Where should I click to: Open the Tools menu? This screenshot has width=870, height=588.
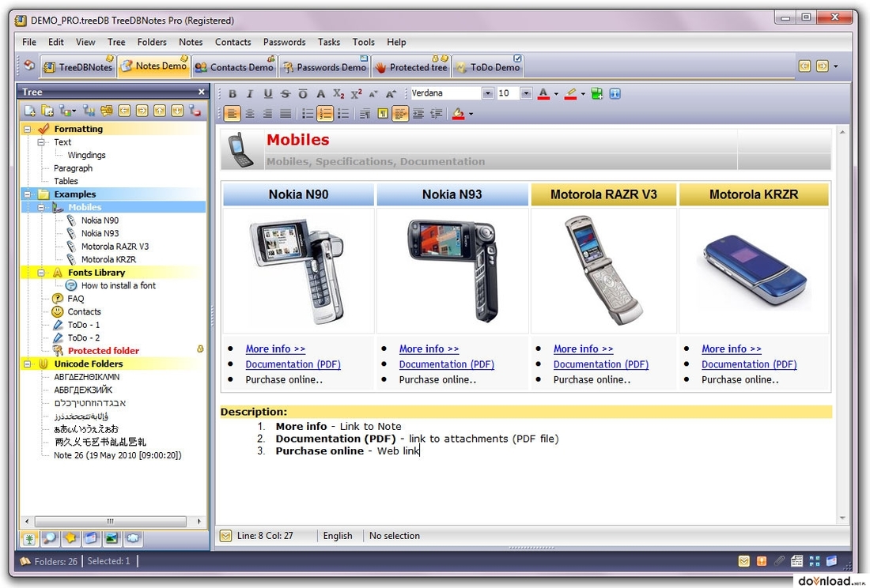(364, 42)
